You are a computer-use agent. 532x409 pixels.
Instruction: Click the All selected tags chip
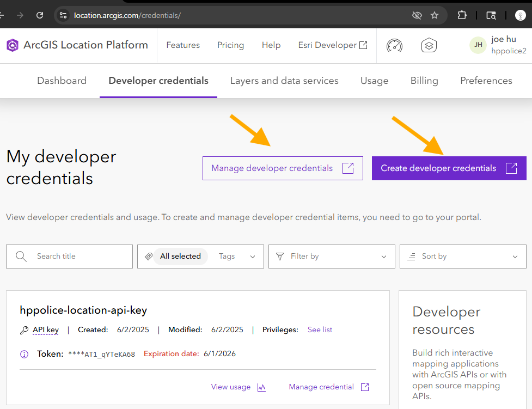pos(180,257)
